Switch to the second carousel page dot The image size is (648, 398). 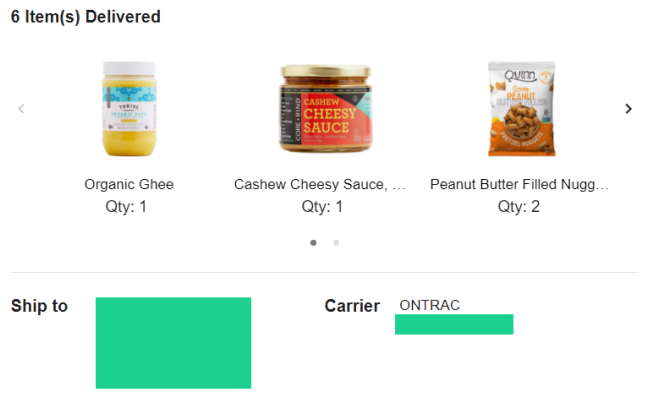336,243
